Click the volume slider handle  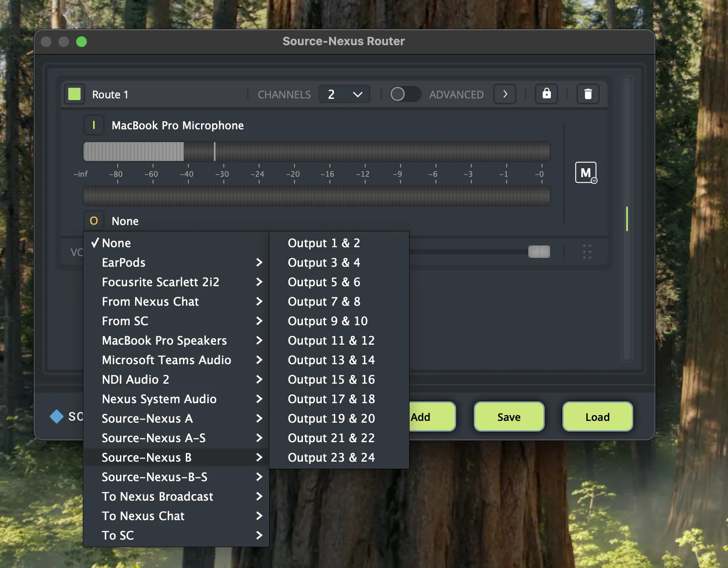[x=539, y=252]
